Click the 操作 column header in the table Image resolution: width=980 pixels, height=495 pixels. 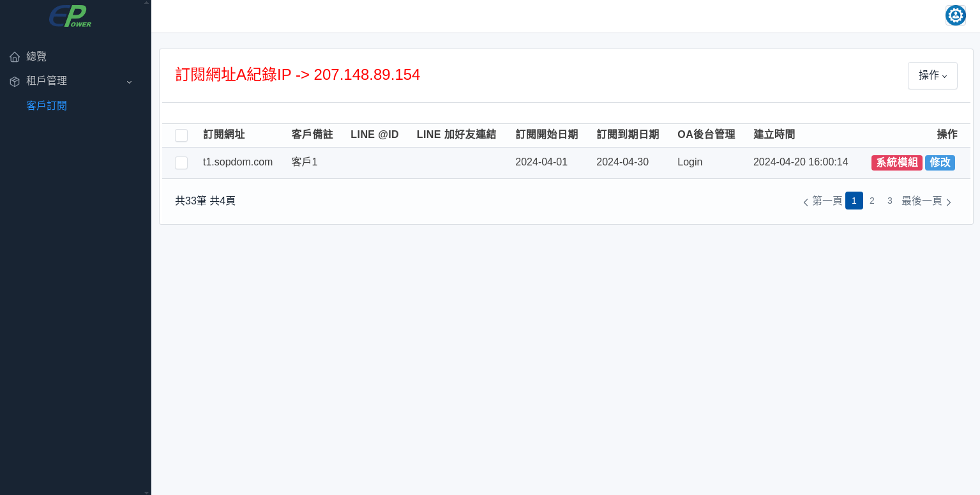point(947,135)
